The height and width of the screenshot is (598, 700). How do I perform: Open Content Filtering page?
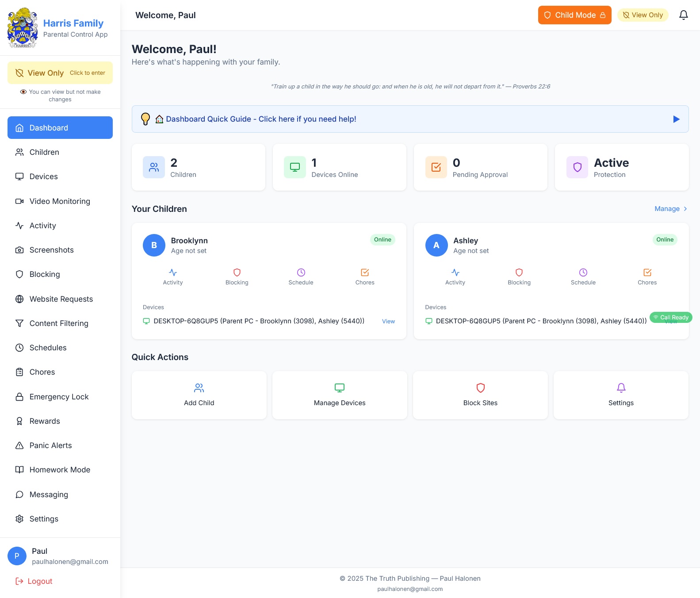(x=60, y=323)
